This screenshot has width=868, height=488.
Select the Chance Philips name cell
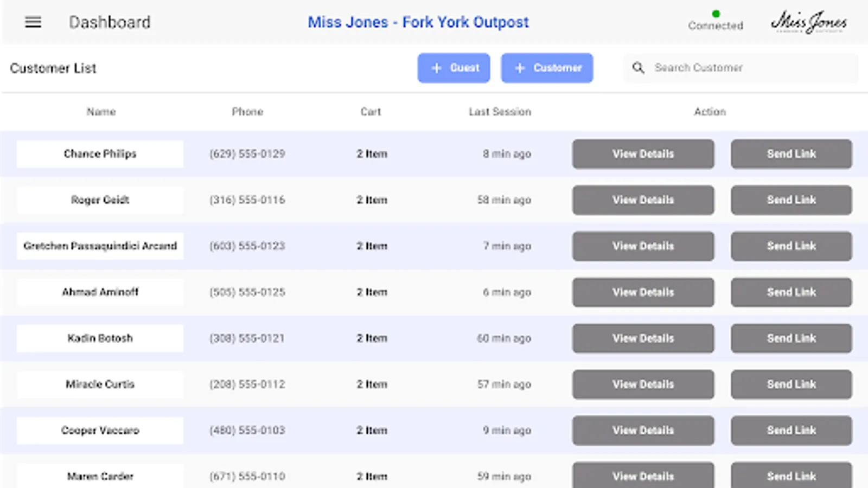pyautogui.click(x=100, y=154)
